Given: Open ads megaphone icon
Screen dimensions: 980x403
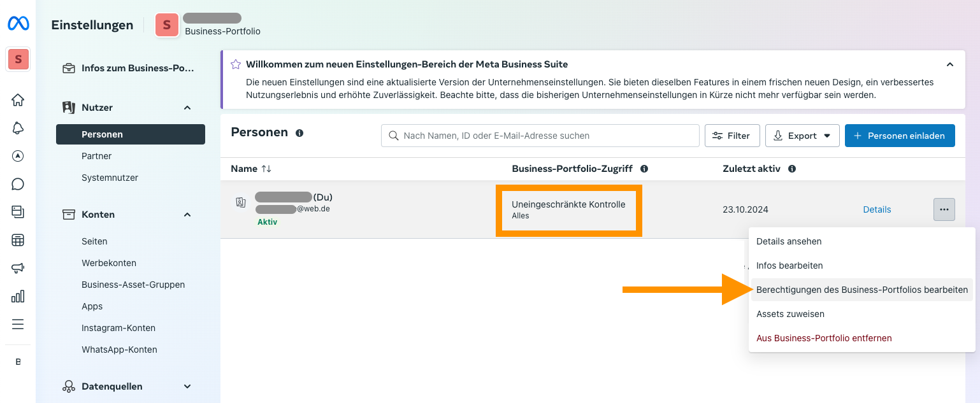Looking at the screenshot, I should coord(18,268).
